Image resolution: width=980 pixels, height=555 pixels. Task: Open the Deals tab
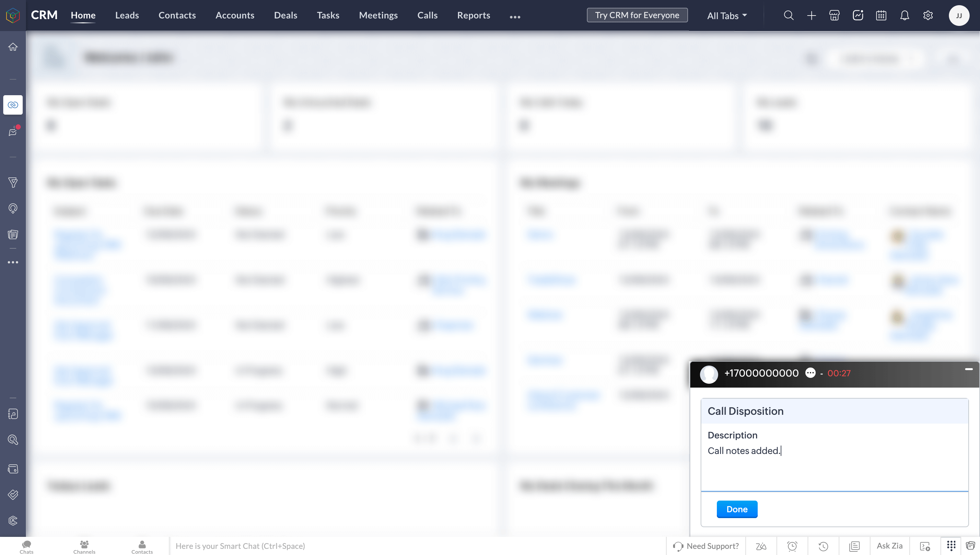285,15
